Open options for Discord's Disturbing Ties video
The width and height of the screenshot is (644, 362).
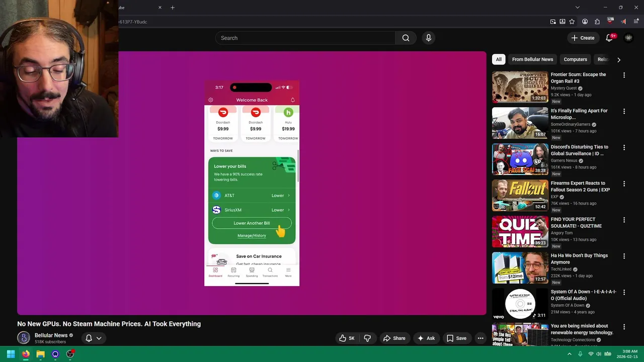coord(624,147)
